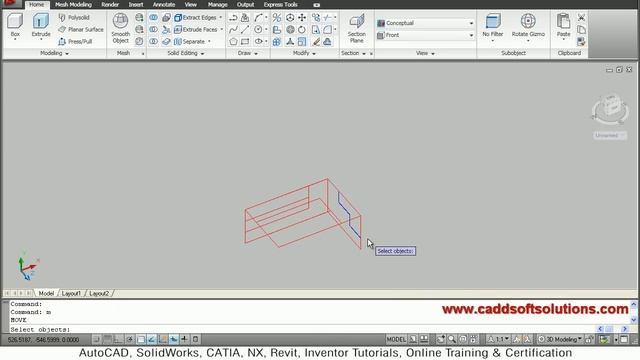Image resolution: width=640 pixels, height=360 pixels.
Task: Switch to the Layout1 tab
Action: coord(71,293)
